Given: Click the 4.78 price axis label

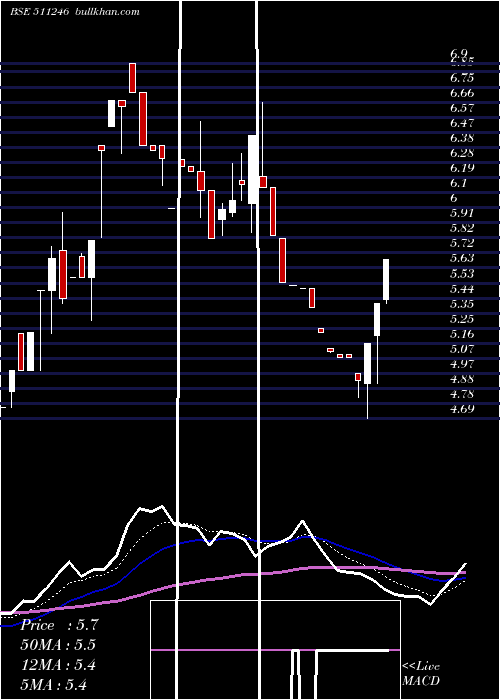Looking at the screenshot, I should tap(462, 394).
